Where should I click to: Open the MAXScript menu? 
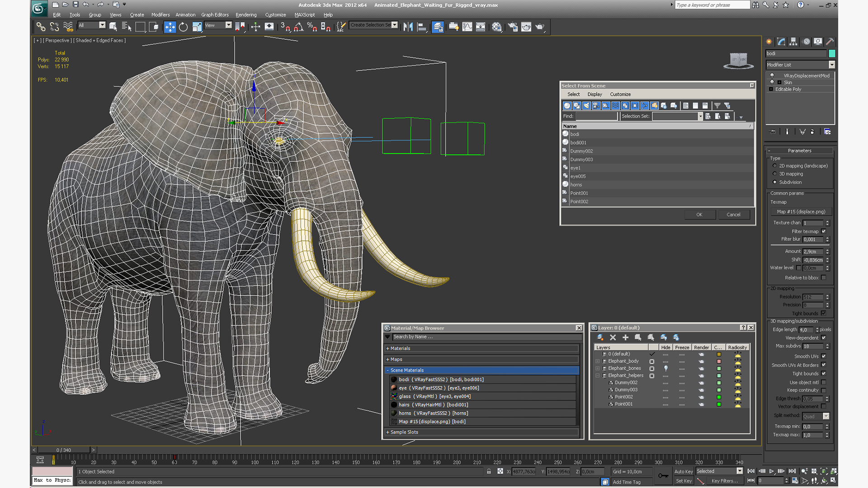[305, 14]
